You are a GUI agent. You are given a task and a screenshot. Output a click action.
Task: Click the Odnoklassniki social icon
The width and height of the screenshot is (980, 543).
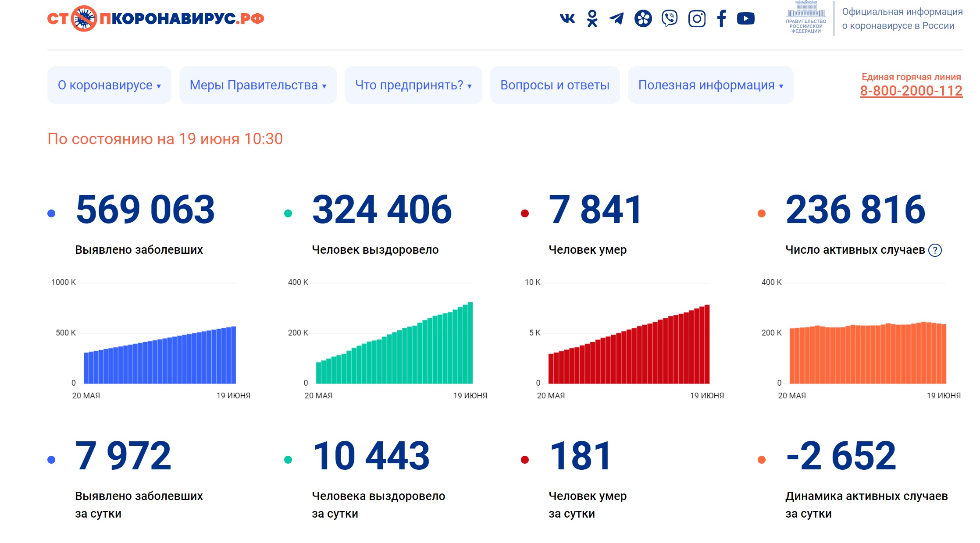592,18
